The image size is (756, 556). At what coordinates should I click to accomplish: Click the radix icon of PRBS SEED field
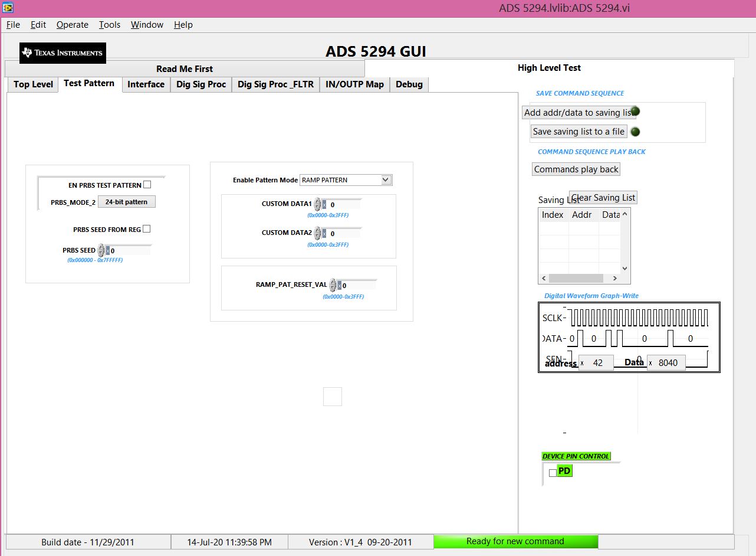pyautogui.click(x=107, y=251)
